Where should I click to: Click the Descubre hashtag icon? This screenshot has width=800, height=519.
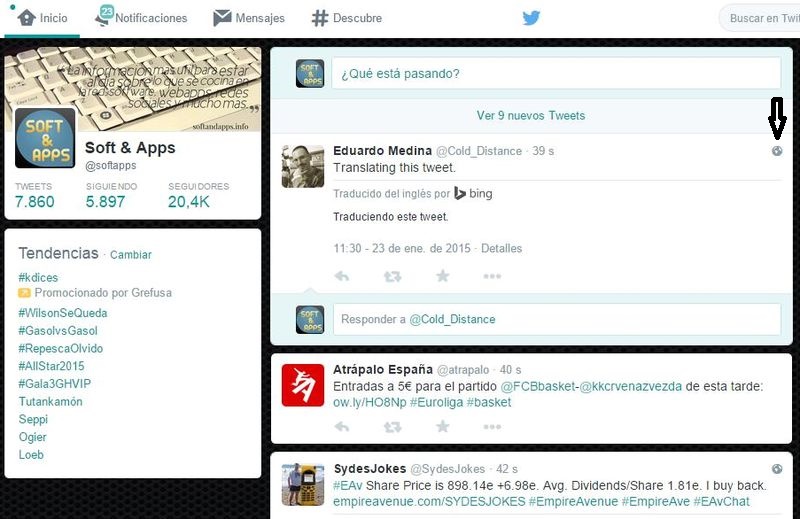tap(320, 18)
